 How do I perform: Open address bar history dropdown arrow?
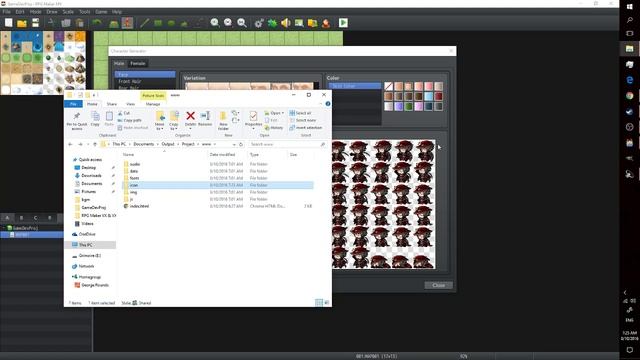tap(234, 144)
